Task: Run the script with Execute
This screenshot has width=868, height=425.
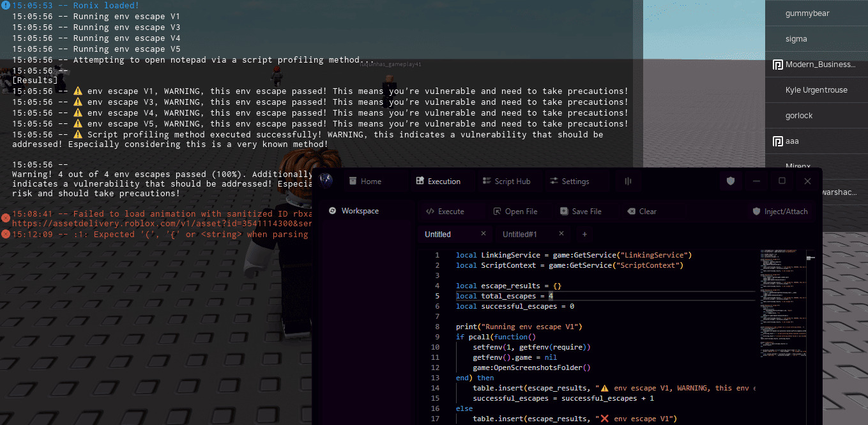Action: pyautogui.click(x=445, y=212)
